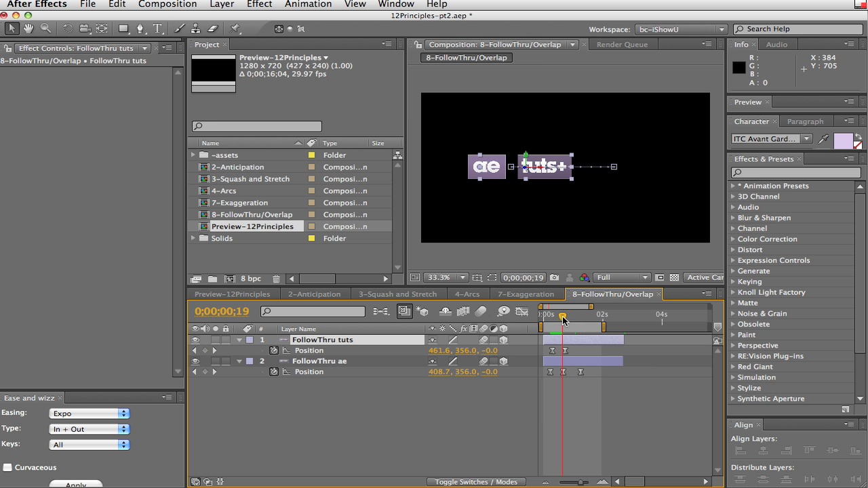Select the Rotation tool
The image size is (868, 488).
point(67,28)
